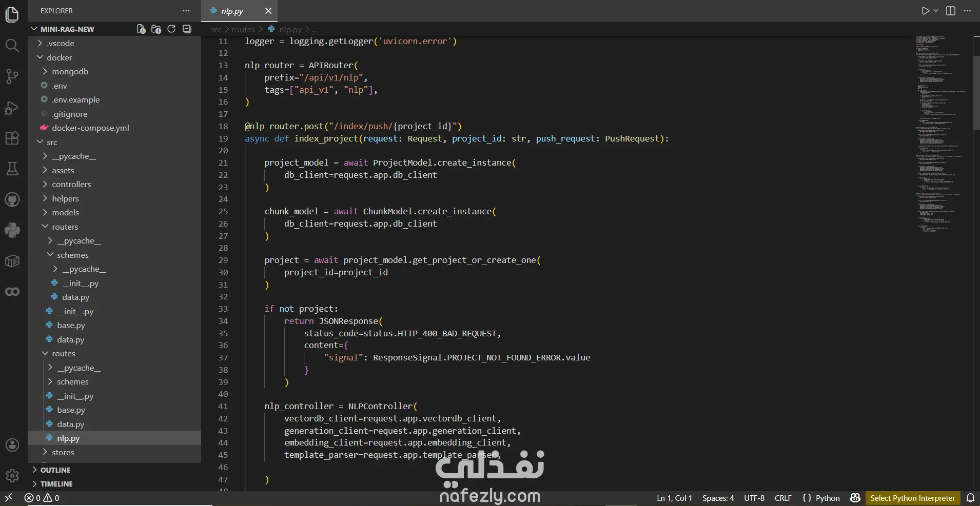The height and width of the screenshot is (506, 980).
Task: Collapse all folders in Explorer
Action: coord(187,29)
